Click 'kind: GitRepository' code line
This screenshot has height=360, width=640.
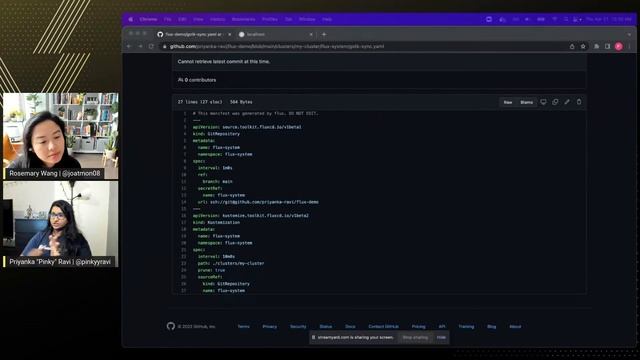[x=216, y=134]
